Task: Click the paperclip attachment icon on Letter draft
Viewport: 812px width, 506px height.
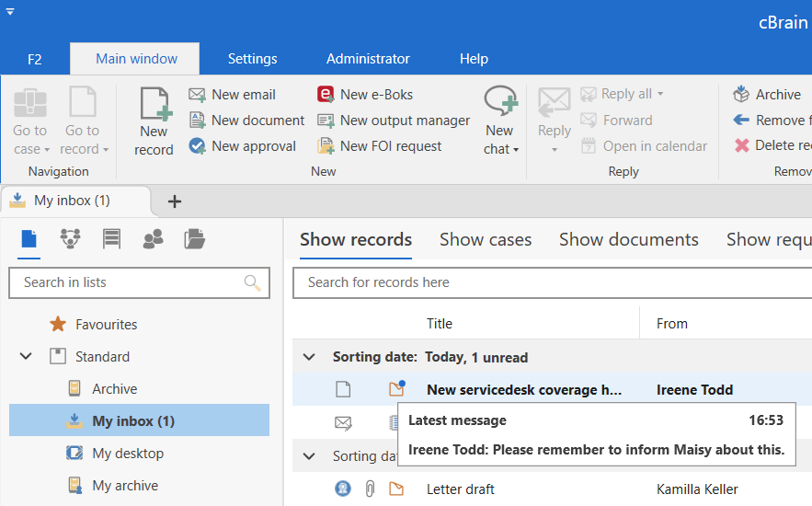Action: [x=370, y=489]
